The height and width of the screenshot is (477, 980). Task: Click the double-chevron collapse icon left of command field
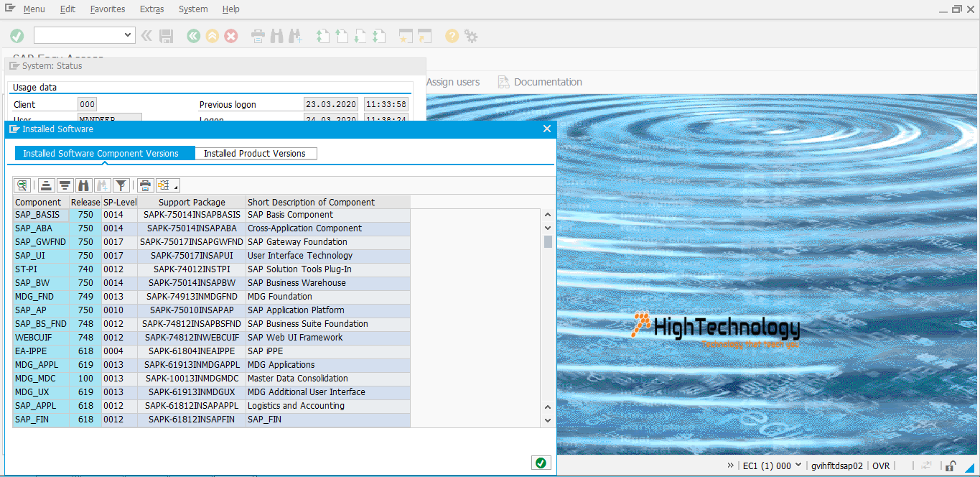click(146, 36)
